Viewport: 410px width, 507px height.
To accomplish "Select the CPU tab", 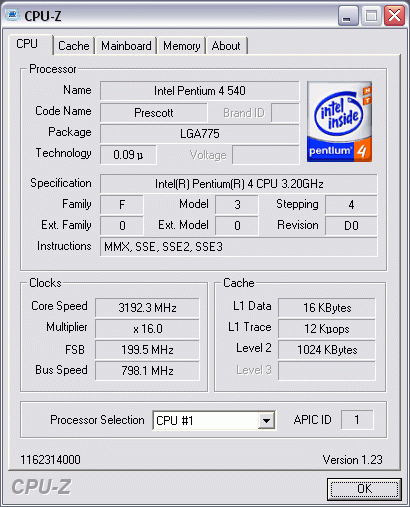I will (x=27, y=44).
